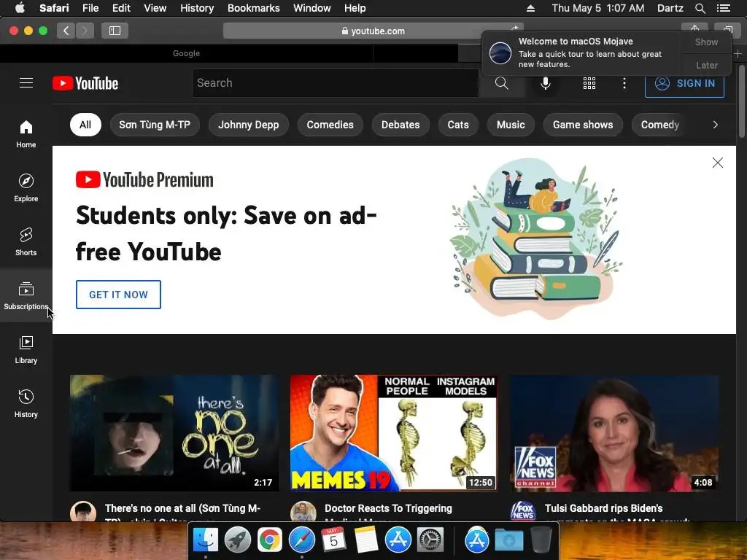This screenshot has height=560, width=747.
Task: Open History in the sidebar
Action: [x=26, y=403]
